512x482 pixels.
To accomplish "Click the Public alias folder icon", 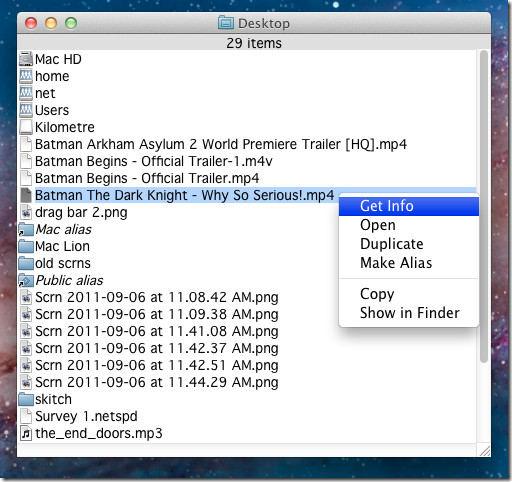I will click(x=26, y=281).
